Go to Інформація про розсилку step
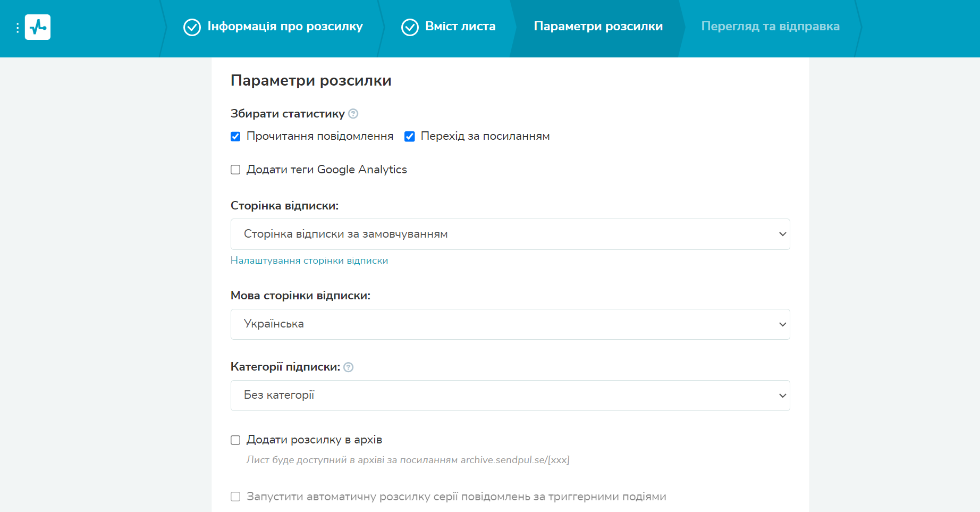 (285, 27)
